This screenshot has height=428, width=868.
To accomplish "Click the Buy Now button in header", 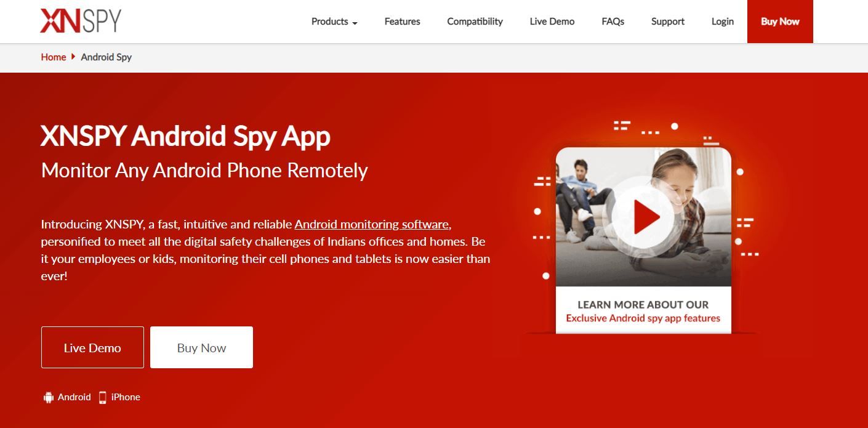I will click(x=780, y=22).
